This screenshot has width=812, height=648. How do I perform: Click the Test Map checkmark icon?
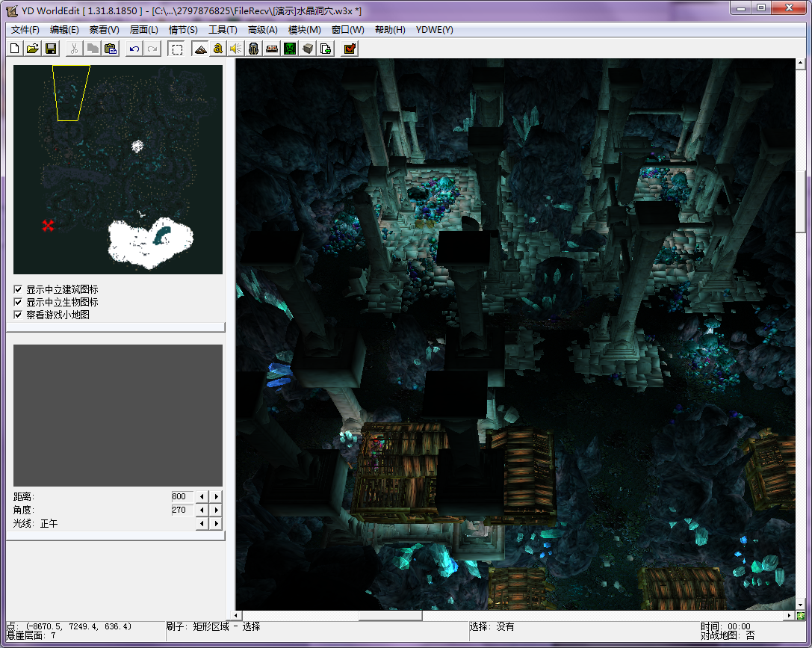(x=349, y=49)
